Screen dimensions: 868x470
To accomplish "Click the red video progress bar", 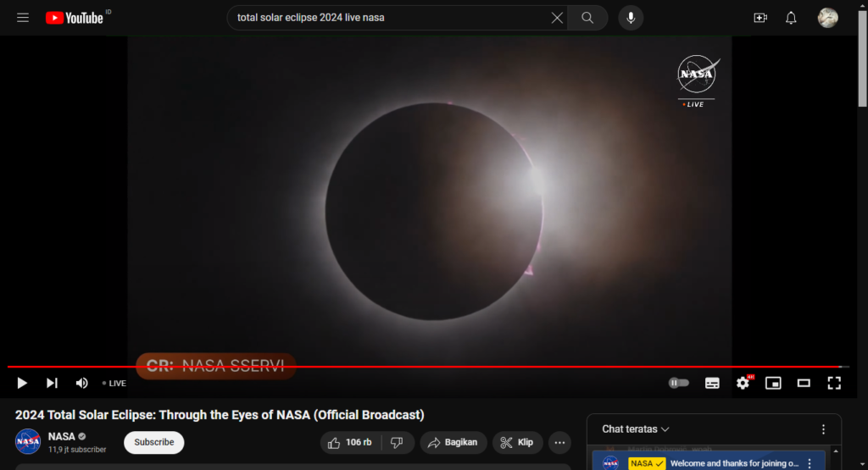I will (x=424, y=367).
